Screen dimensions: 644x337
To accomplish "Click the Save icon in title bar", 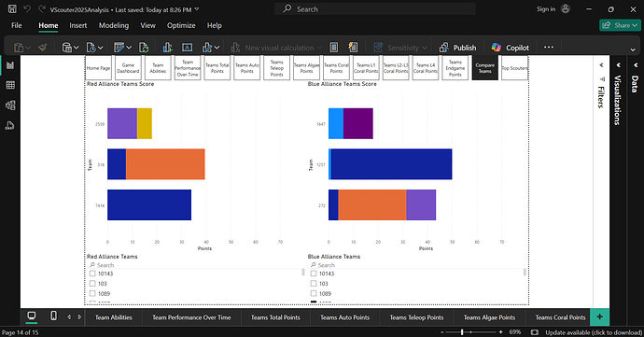I will coord(12,9).
